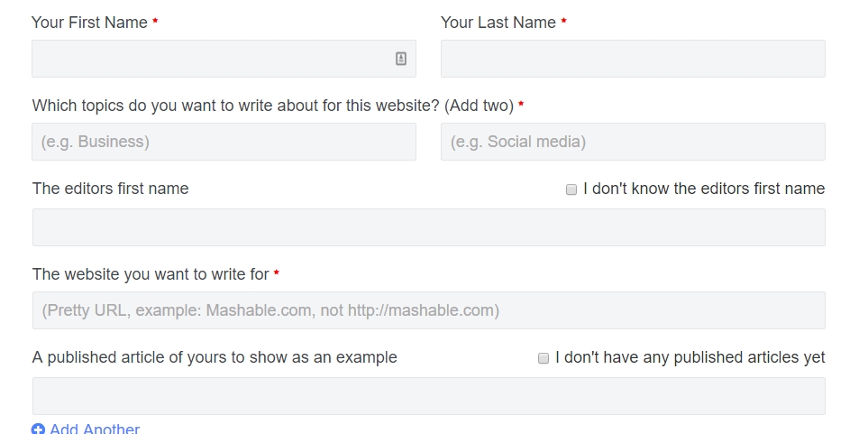Screen dimensions: 868x434
Task: Click the "I don't know the editors first name" label text
Action: (704, 189)
